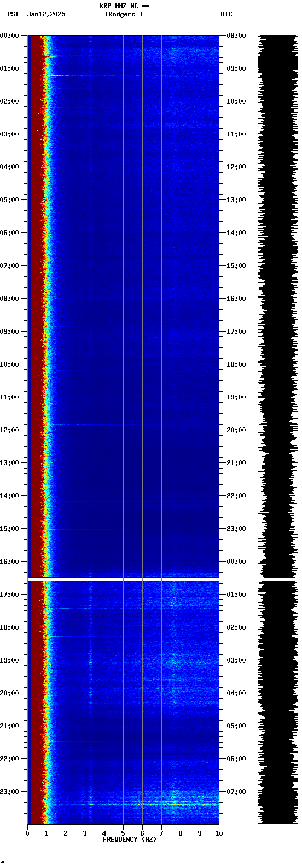Pick the '11:00' label on the UTC axis
Viewport: 302px width, 868px height.
(236, 134)
